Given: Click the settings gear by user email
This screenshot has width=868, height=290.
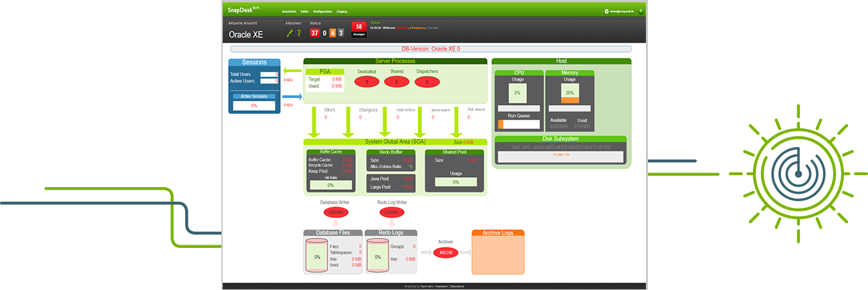Looking at the screenshot, I should pyautogui.click(x=607, y=11).
